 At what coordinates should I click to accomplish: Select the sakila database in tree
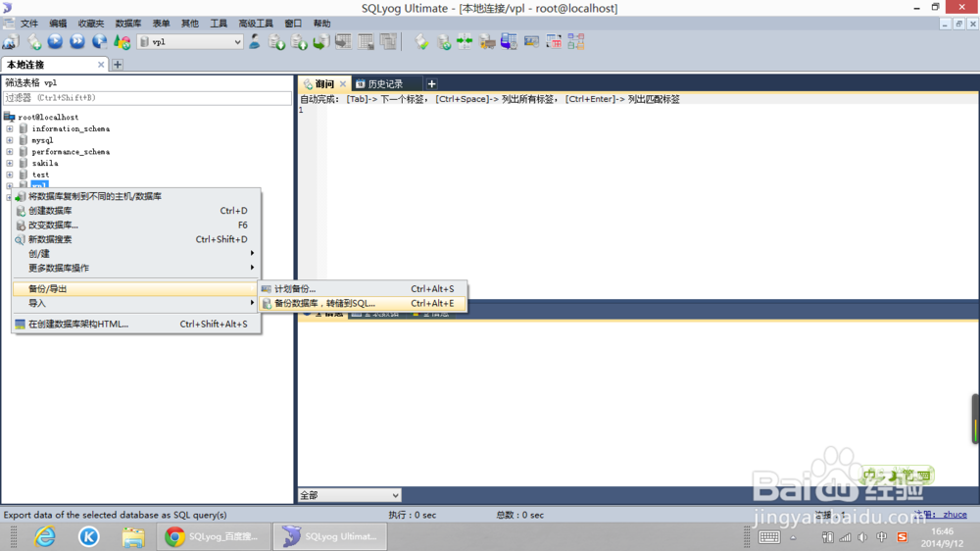[x=45, y=163]
